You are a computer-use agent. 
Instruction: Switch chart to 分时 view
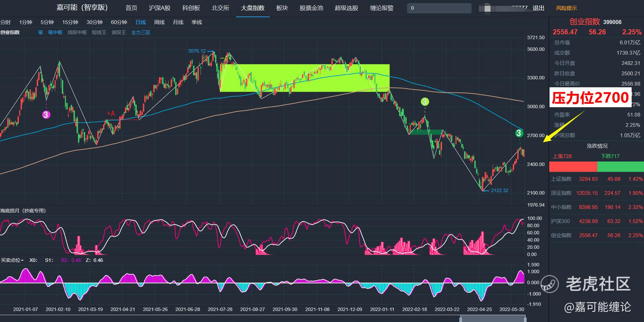[5, 22]
